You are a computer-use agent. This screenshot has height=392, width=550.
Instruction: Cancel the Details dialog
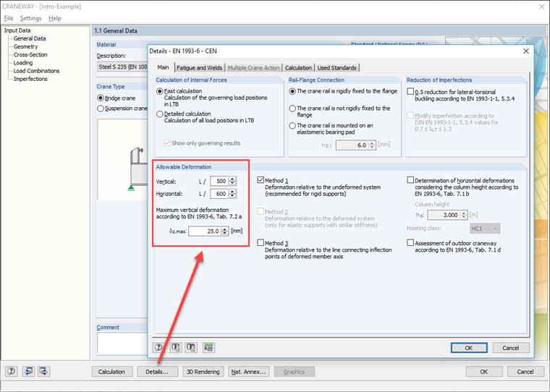pos(511,348)
